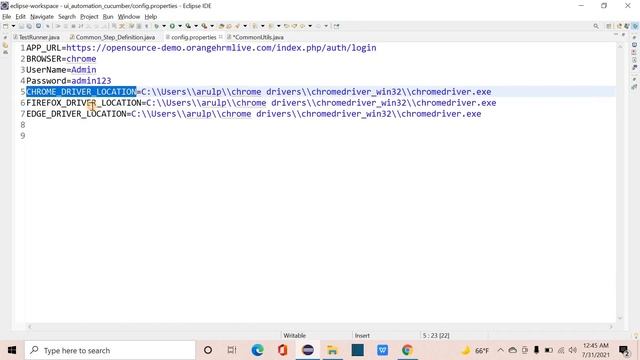The image size is (640, 360).
Task: Show hidden system tray icons
Action: (500, 350)
